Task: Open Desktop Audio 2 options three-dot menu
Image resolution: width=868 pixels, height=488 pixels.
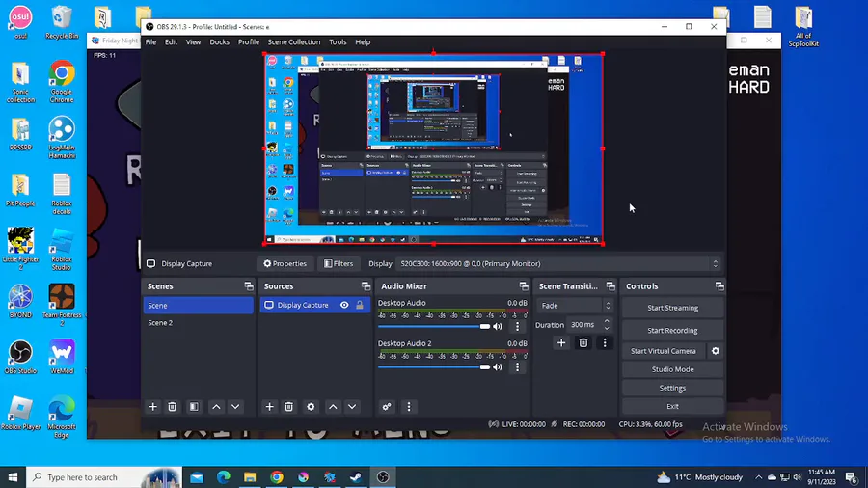Action: pyautogui.click(x=518, y=366)
